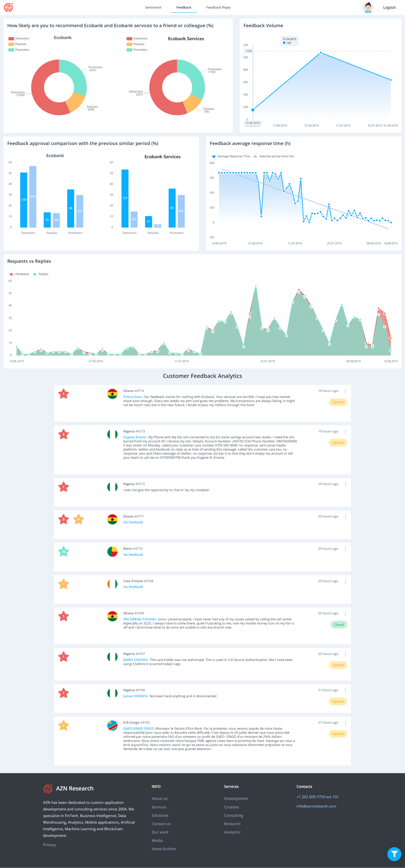The height and width of the screenshot is (868, 405).
Task: Click Opened status on Nigeria #4773
Action: [338, 443]
